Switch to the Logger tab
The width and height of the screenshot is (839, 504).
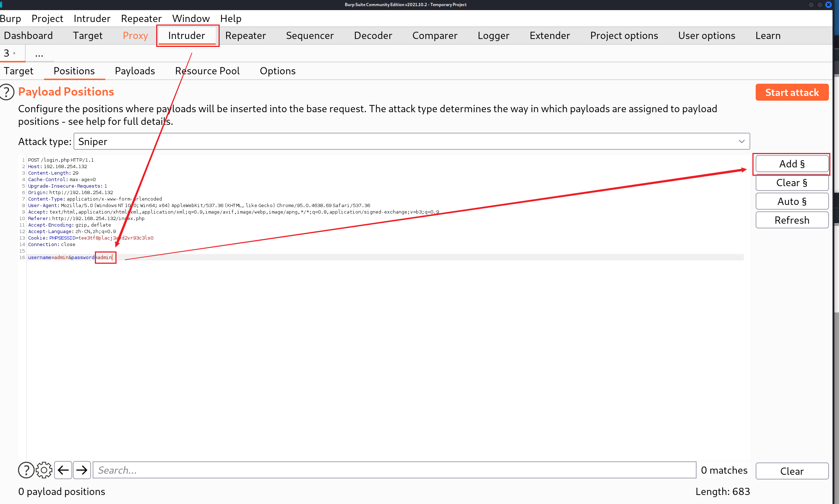pos(493,35)
